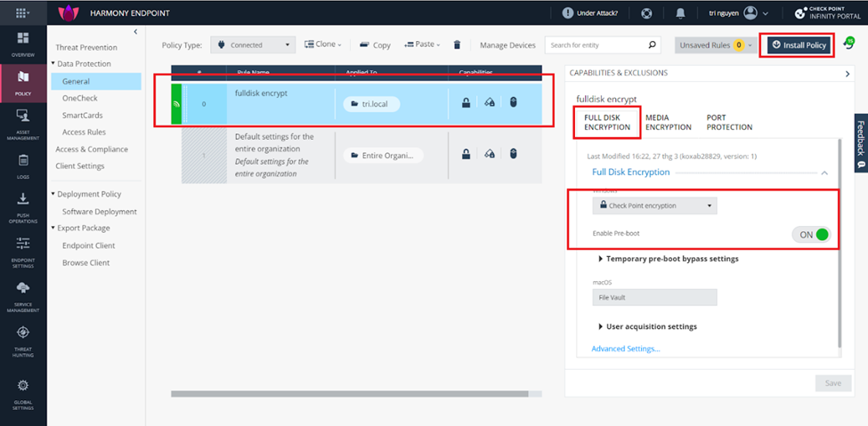Image resolution: width=868 pixels, height=426 pixels.
Task: Toggle the Enable Pre-boot switch
Action: (x=813, y=235)
